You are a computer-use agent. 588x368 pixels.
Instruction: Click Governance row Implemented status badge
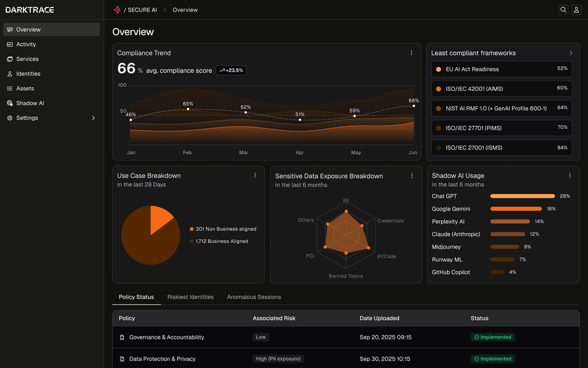(x=492, y=337)
